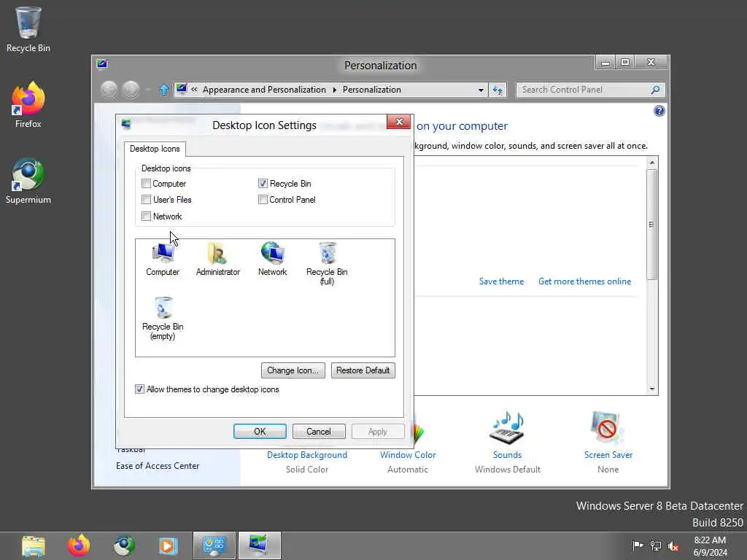
Task: Open the Recycle Bin desktop shortcut
Action: (28, 29)
